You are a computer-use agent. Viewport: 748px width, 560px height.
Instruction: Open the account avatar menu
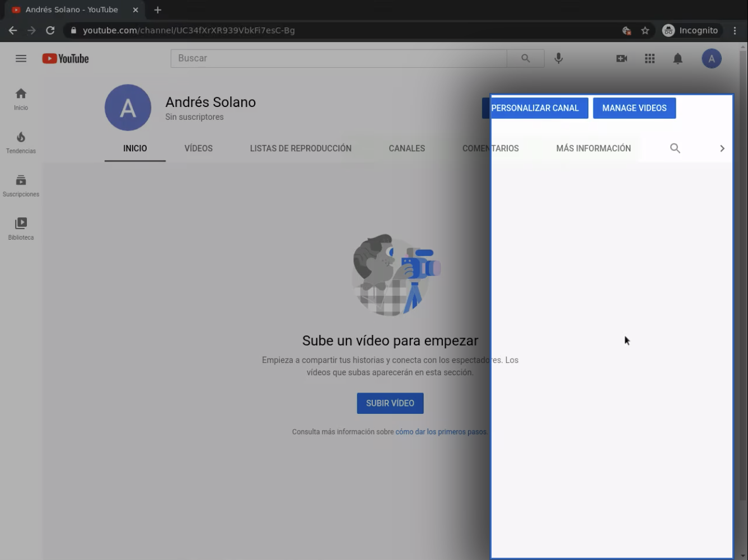coord(712,58)
